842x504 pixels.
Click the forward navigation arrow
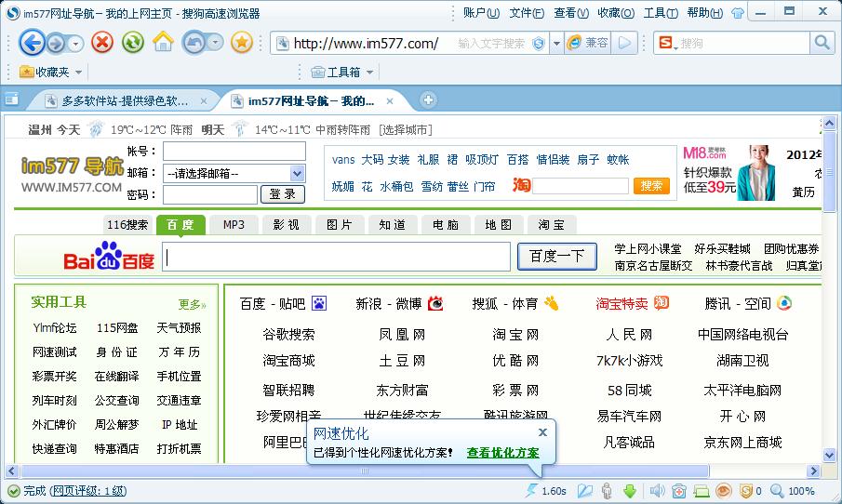pyautogui.click(x=56, y=43)
